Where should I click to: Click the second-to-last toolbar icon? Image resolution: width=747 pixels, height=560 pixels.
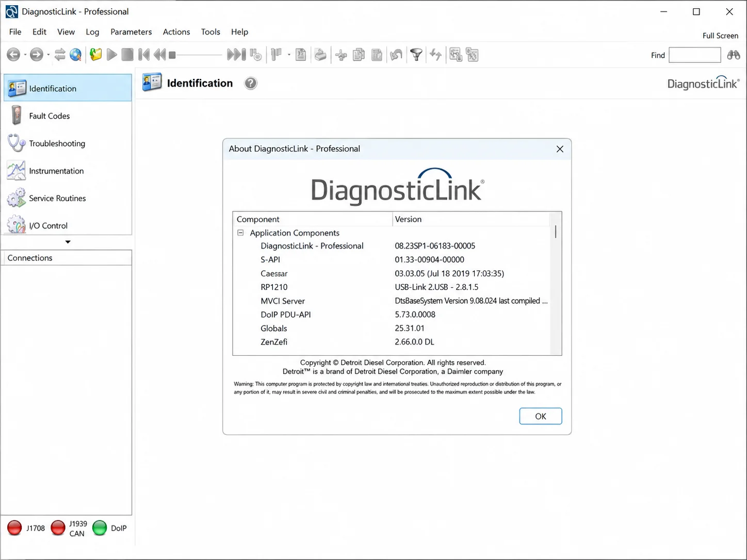coord(456,55)
